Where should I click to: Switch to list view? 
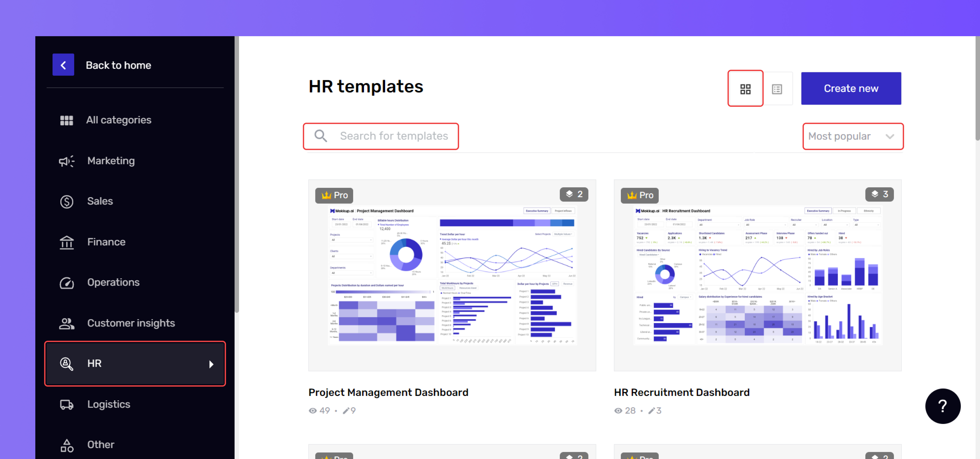point(777,89)
